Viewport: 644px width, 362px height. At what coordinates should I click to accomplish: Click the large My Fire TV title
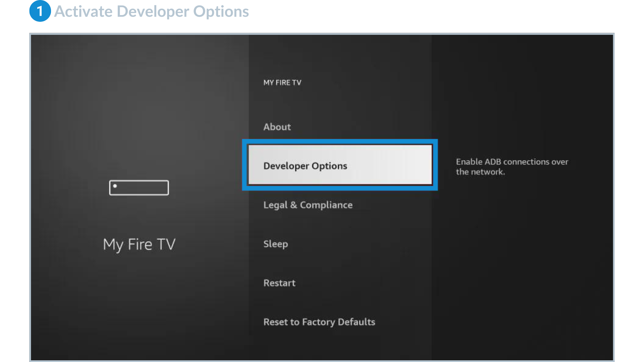pos(139,244)
